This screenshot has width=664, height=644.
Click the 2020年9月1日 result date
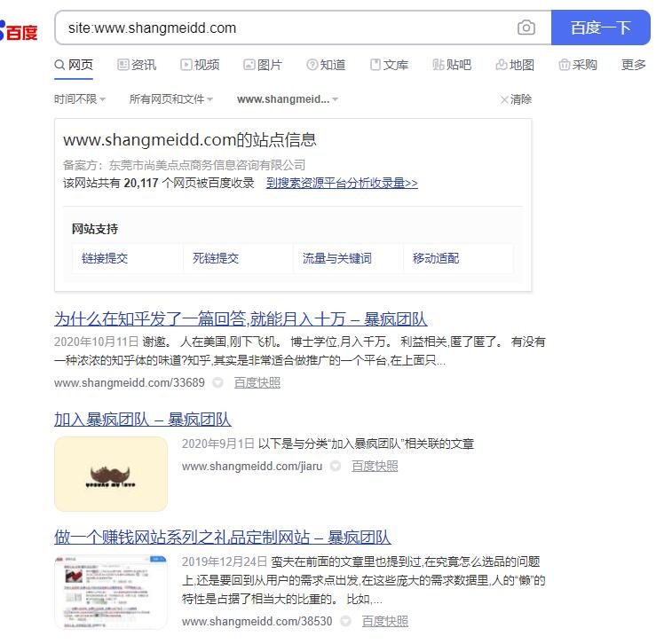pos(218,444)
